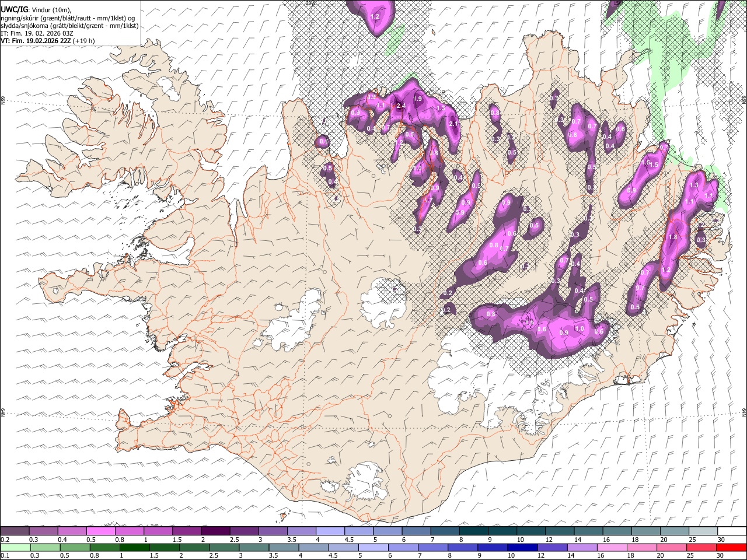Select bottom legend swatch between 4 and 4.5
The width and height of the screenshot is (747, 560).
pyautogui.click(x=313, y=547)
